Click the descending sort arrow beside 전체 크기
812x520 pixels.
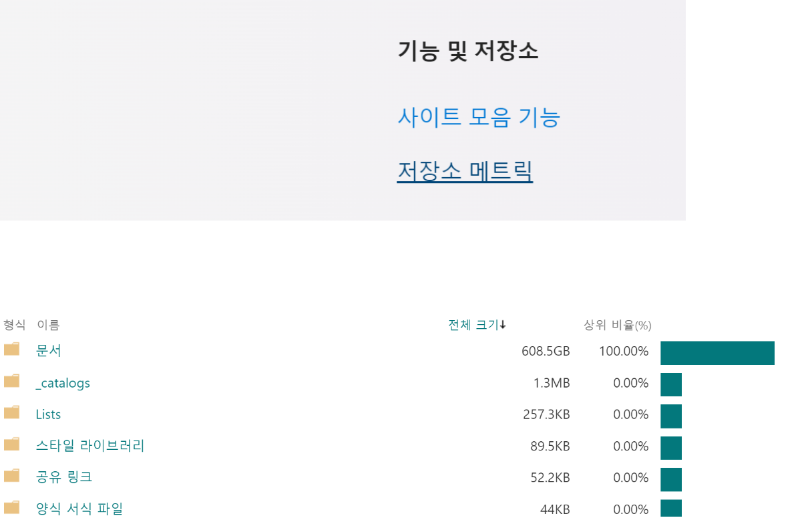(x=503, y=324)
